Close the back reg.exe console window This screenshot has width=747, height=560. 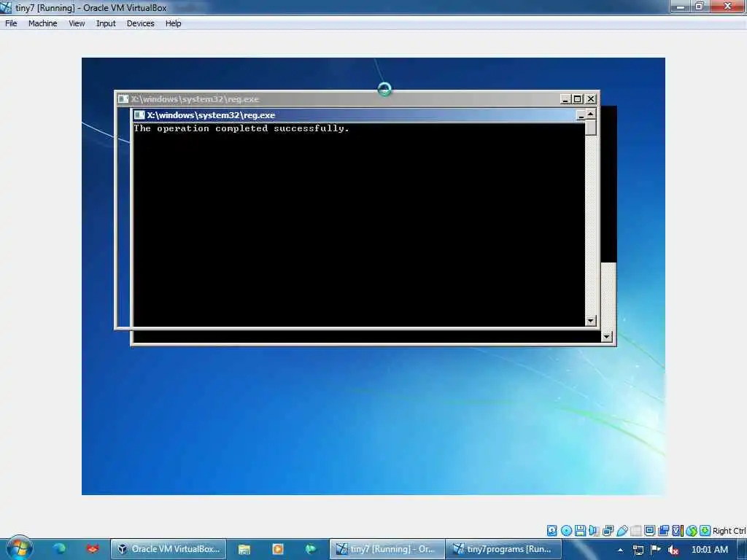tap(591, 99)
